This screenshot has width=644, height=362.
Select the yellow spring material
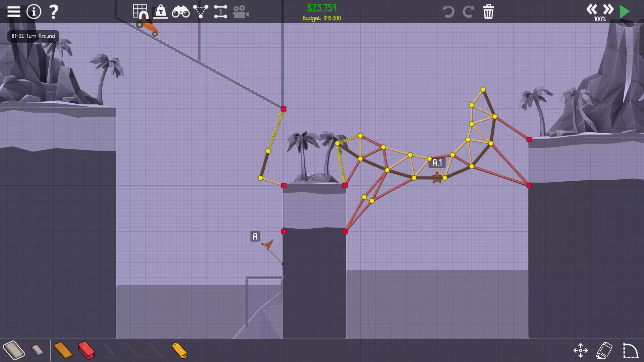179,350
